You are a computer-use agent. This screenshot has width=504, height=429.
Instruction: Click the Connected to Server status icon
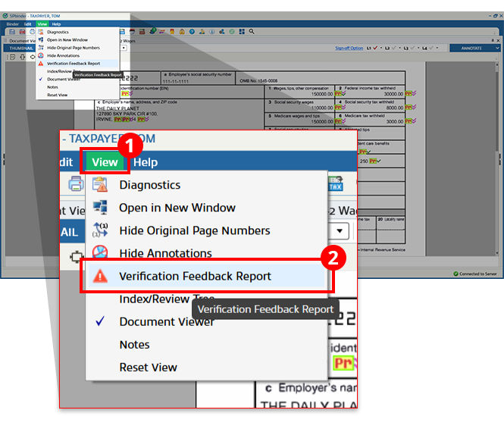pos(456,274)
